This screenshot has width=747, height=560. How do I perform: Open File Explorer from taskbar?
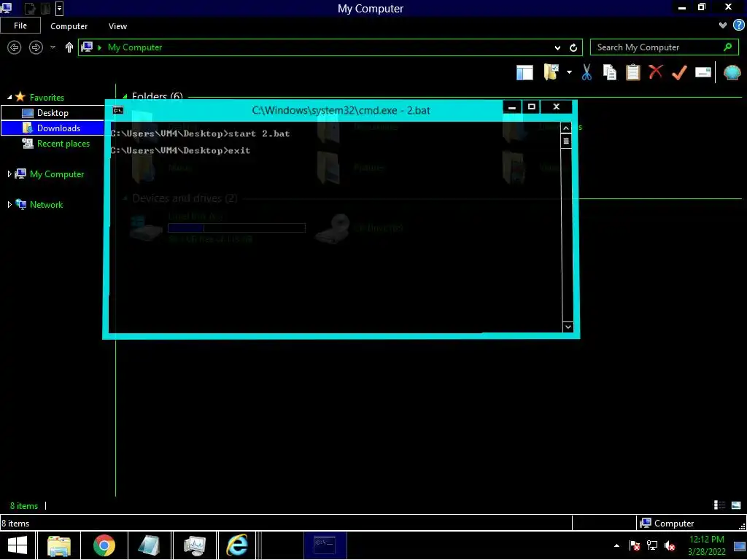pyautogui.click(x=59, y=545)
